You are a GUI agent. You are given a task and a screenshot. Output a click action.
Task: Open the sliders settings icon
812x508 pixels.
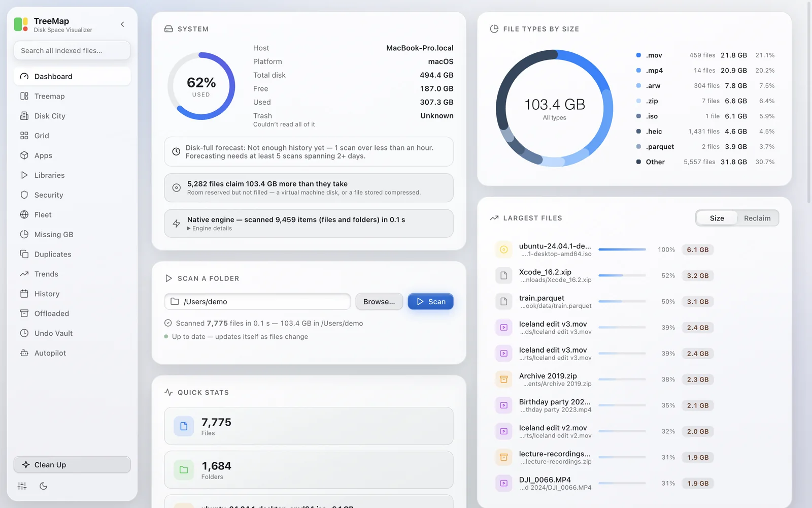pos(22,486)
